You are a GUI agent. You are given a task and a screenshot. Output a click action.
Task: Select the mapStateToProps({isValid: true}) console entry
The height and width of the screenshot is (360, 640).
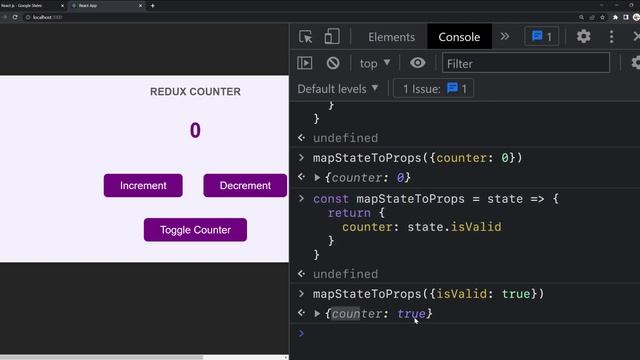(428, 294)
